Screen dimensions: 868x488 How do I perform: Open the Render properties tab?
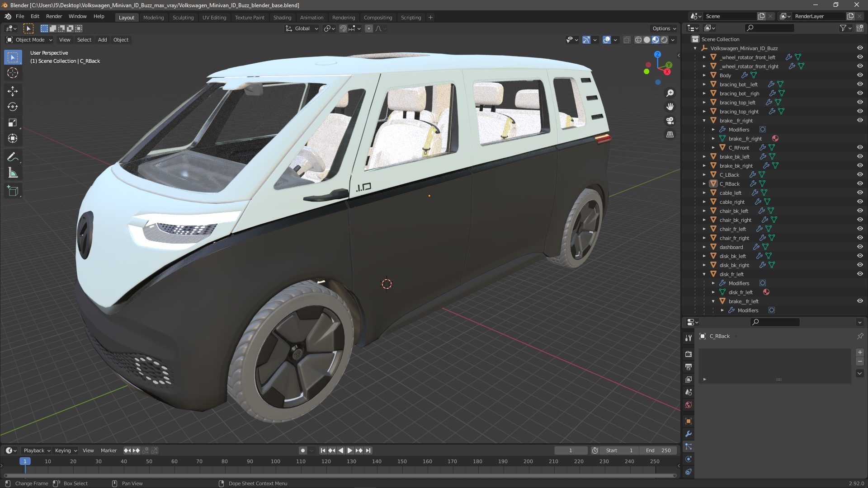point(688,354)
